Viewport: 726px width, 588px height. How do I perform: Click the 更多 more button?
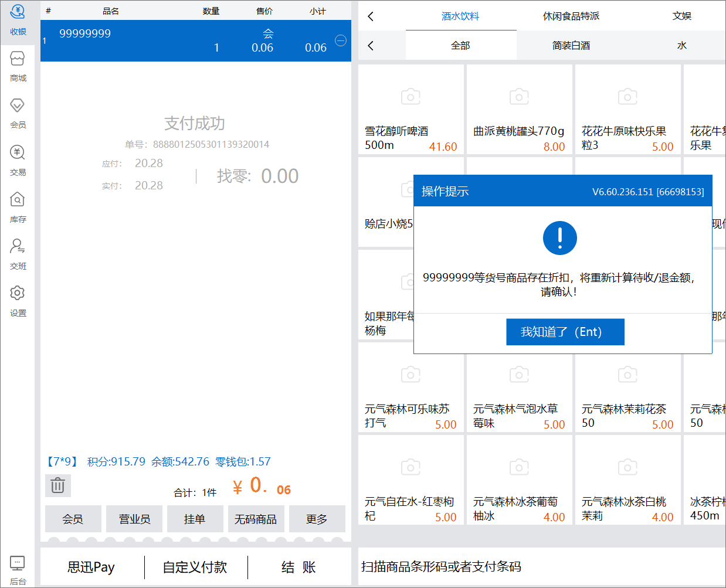coord(317,519)
